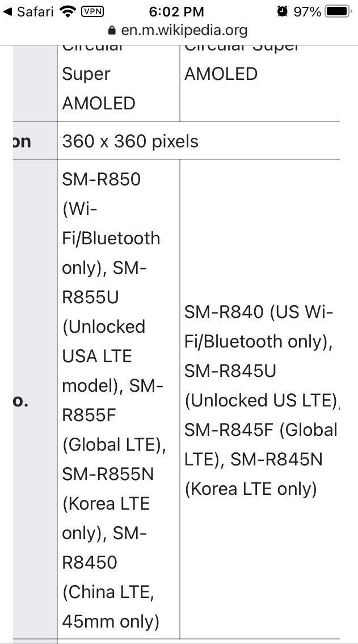Tap the SM-R850 model text

(x=101, y=180)
